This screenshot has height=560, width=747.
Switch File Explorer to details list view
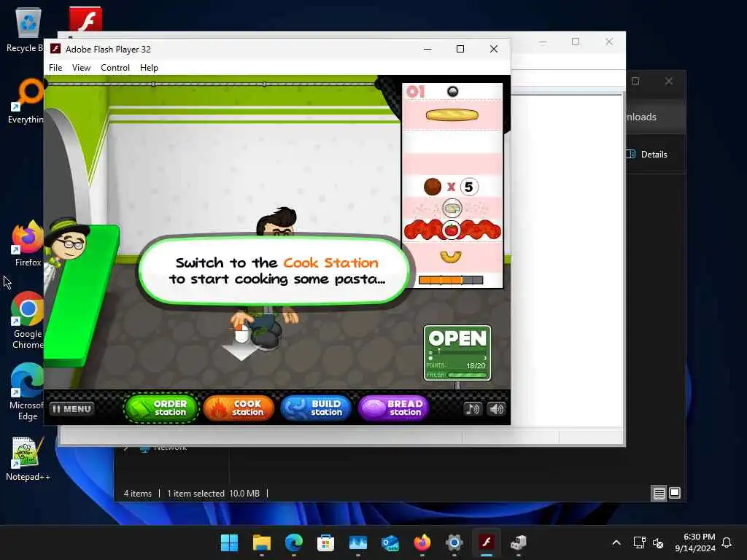click(x=659, y=494)
